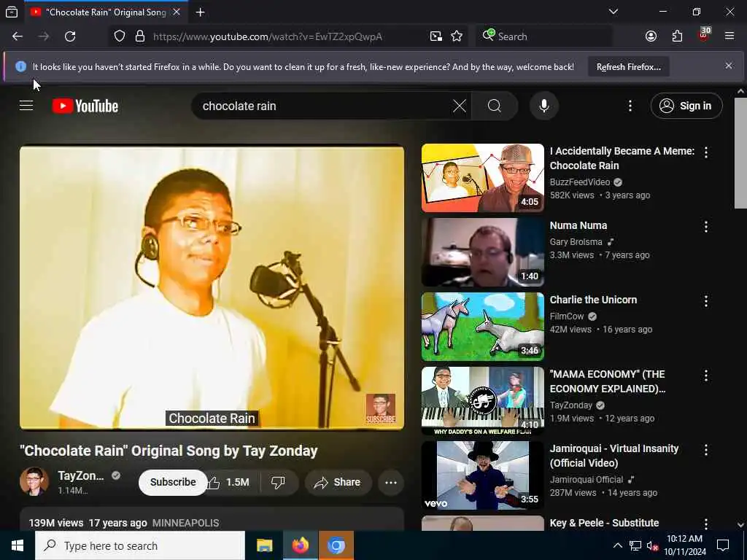Open YouTube settings three-dot menu
The image size is (747, 560).
click(x=630, y=106)
